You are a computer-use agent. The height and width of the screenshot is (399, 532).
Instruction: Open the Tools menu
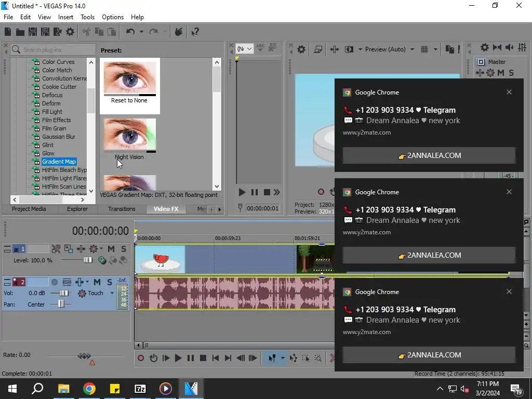coord(87,17)
